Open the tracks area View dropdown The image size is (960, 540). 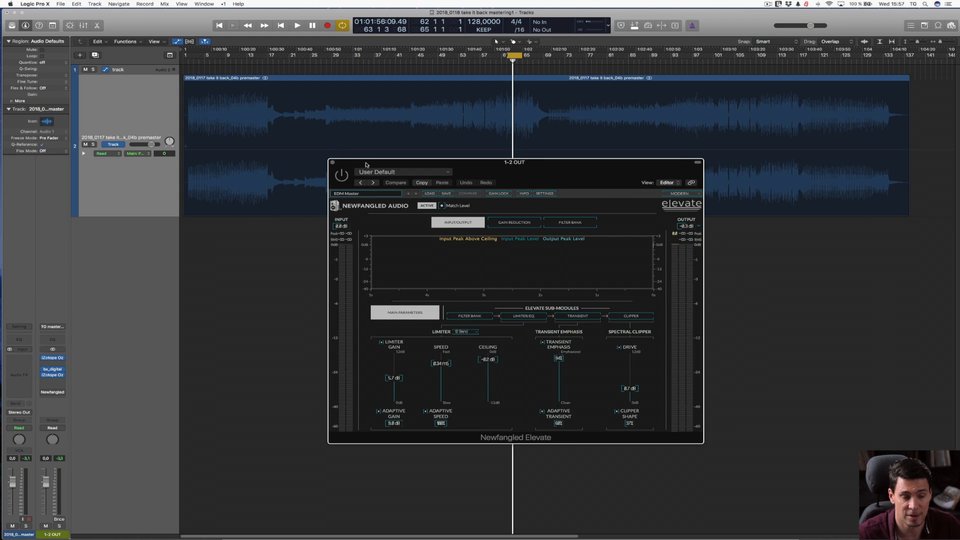pos(156,42)
